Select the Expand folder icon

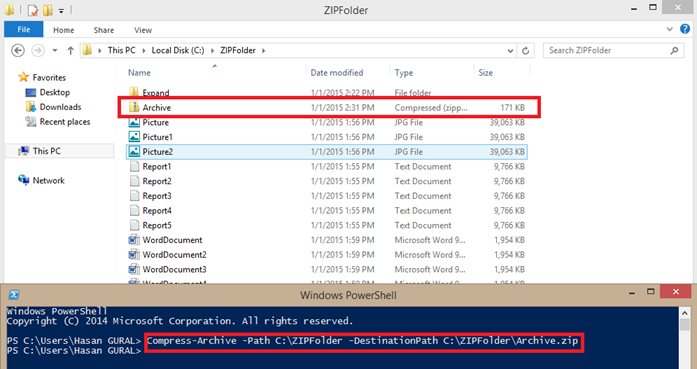pos(134,92)
